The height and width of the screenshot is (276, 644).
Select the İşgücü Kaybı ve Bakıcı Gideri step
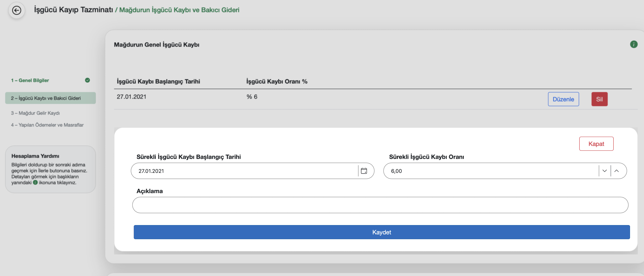tap(46, 98)
